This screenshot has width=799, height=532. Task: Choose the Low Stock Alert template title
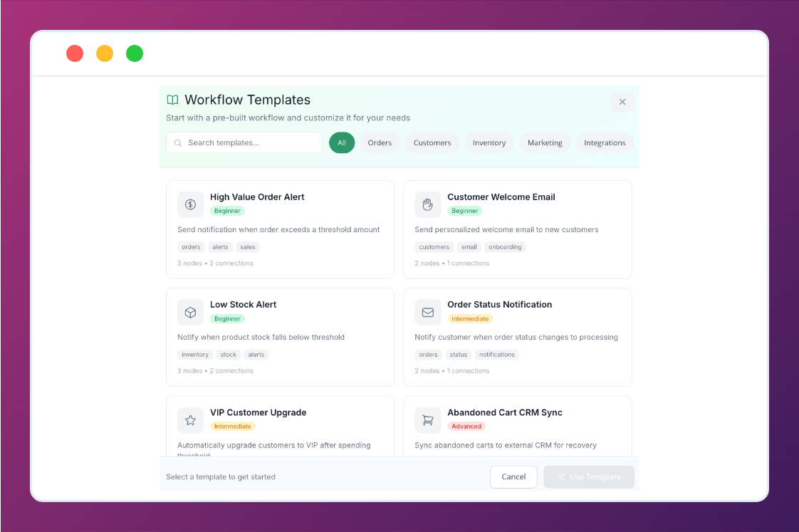pyautogui.click(x=243, y=305)
